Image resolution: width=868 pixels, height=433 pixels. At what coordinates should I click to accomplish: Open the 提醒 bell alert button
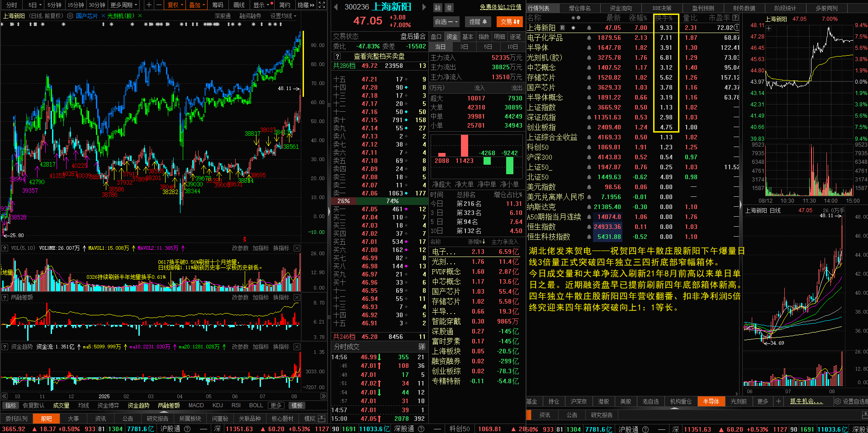(x=478, y=22)
